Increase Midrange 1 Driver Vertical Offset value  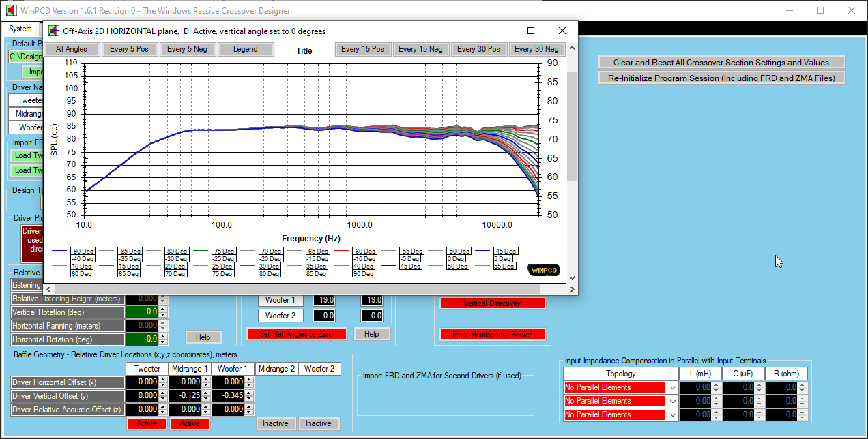pos(205,392)
